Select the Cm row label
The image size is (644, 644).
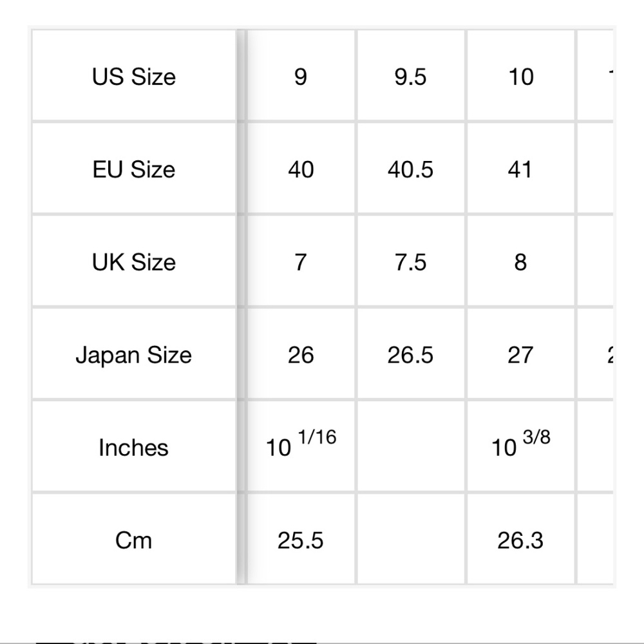point(134,540)
